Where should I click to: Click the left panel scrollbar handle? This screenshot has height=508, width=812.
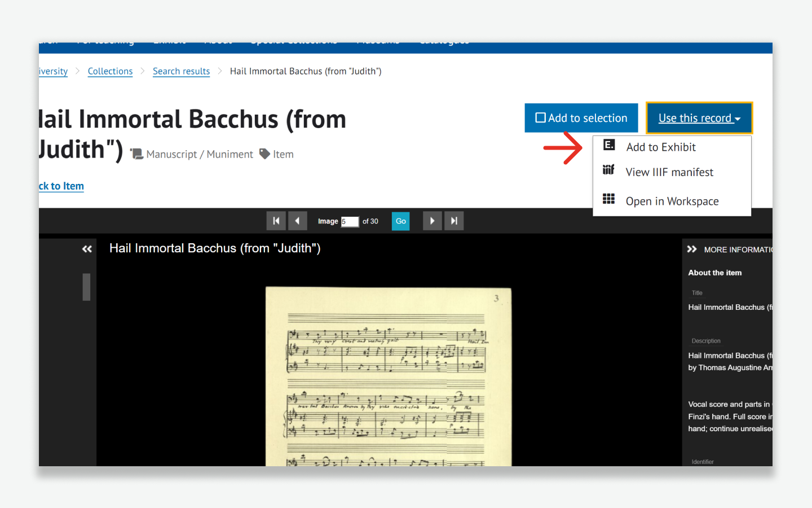[x=86, y=287]
